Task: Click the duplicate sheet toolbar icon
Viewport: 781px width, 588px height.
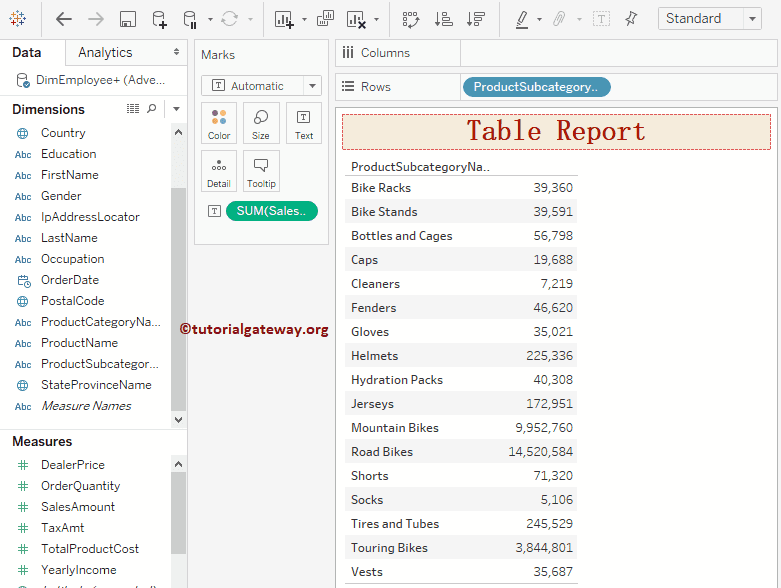Action: 325,19
